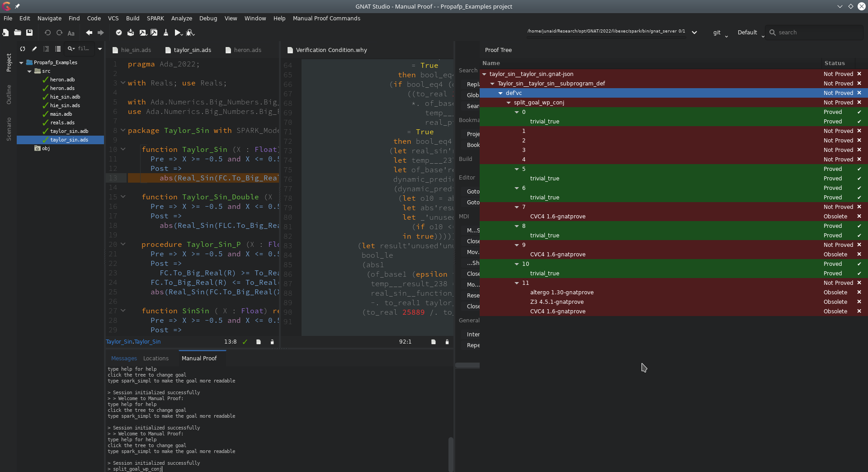Viewport: 868px width, 472px height.
Task: Click the box with down-arrow toolbar icon
Action: [x=131, y=33]
